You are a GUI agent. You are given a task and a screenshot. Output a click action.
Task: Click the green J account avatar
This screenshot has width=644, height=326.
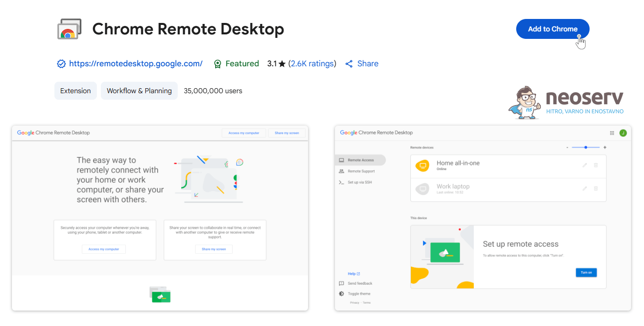click(623, 133)
